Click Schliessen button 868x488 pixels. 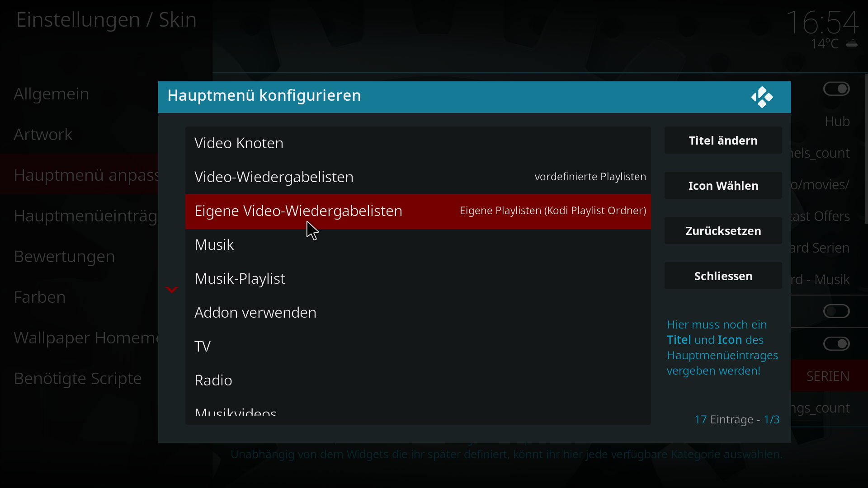pyautogui.click(x=723, y=276)
